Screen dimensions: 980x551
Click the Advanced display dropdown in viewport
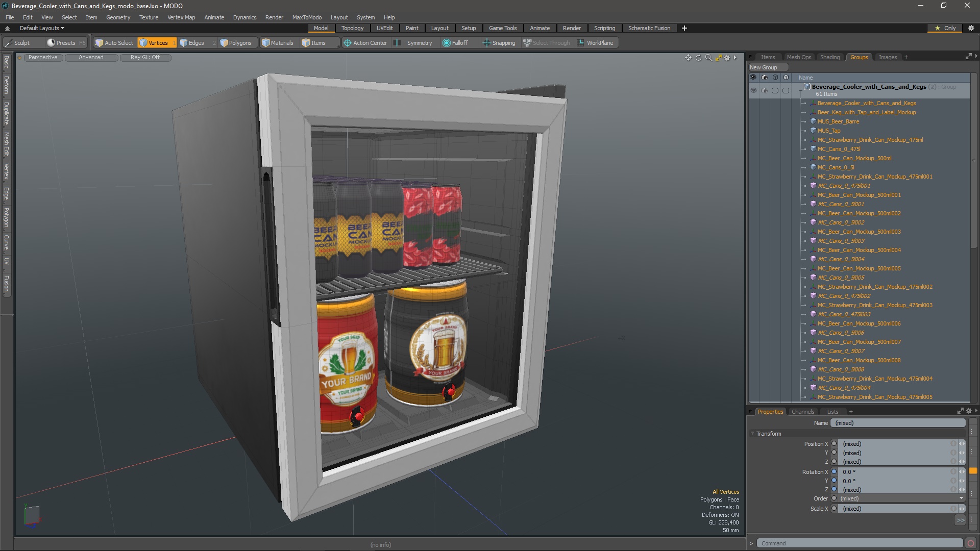(x=91, y=57)
